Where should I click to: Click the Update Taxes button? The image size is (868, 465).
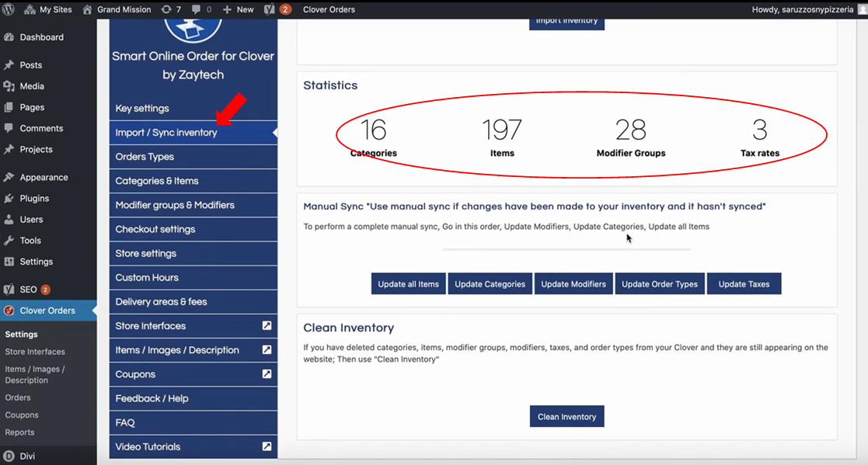pyautogui.click(x=744, y=284)
